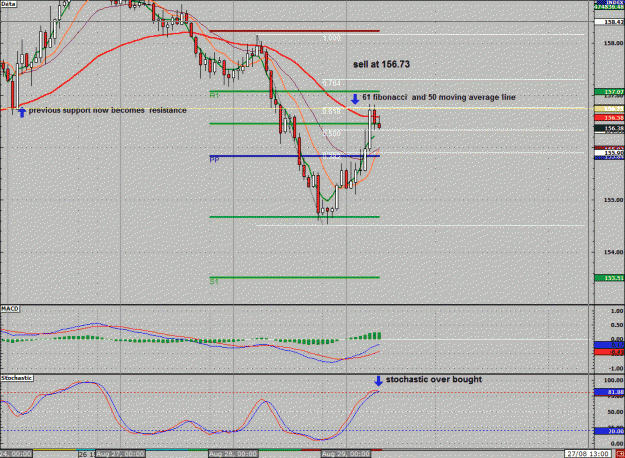Click the blue 81.00 stochastic tag

pos(609,392)
